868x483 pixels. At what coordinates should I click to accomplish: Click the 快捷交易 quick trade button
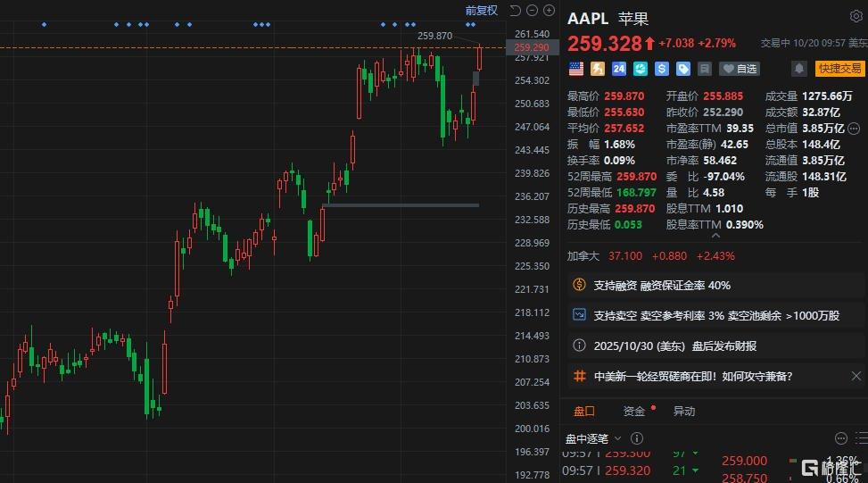(839, 69)
